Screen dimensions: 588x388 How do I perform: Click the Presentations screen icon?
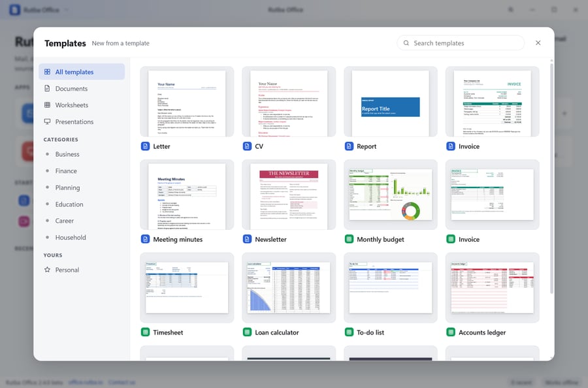[x=47, y=121]
